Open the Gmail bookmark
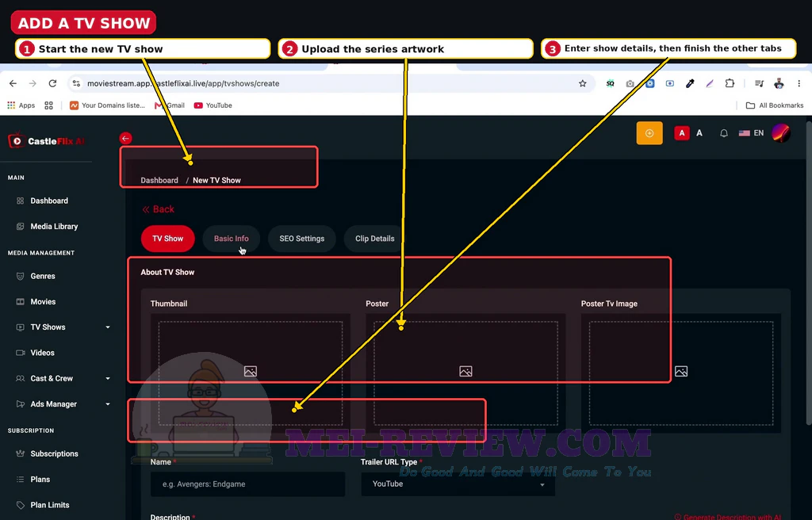 [x=170, y=105]
